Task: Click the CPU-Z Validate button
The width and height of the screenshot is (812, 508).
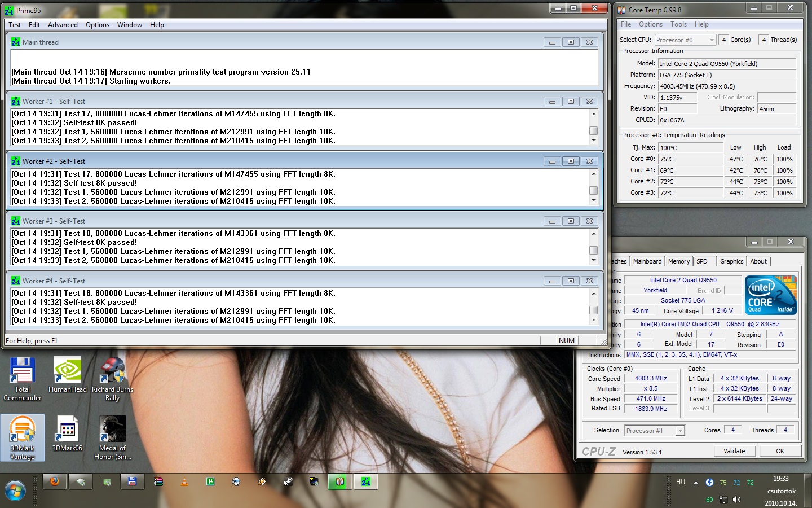Action: coord(734,451)
